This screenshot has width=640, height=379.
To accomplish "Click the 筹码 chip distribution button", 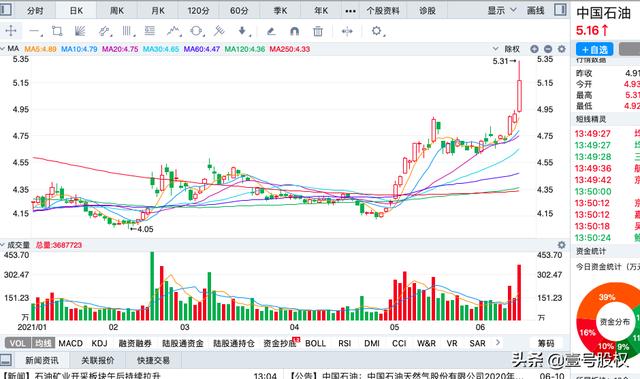I will [546, 343].
